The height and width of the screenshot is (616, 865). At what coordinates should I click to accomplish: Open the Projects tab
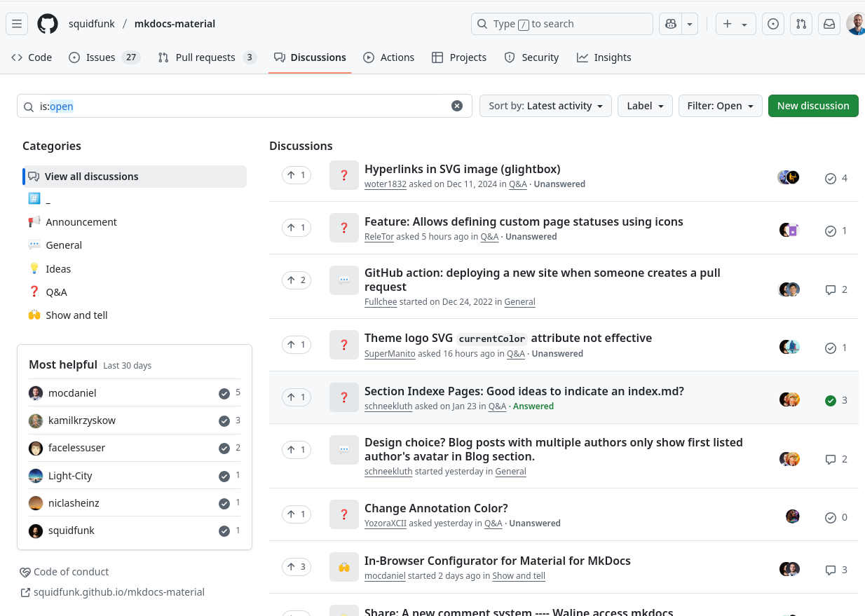[458, 57]
